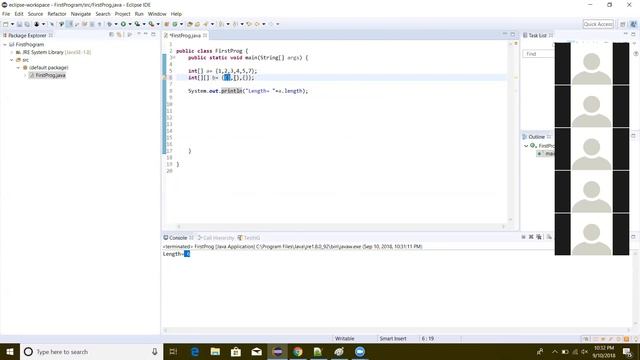
Task: Click the Save toolbar icon
Action: click(19, 24)
